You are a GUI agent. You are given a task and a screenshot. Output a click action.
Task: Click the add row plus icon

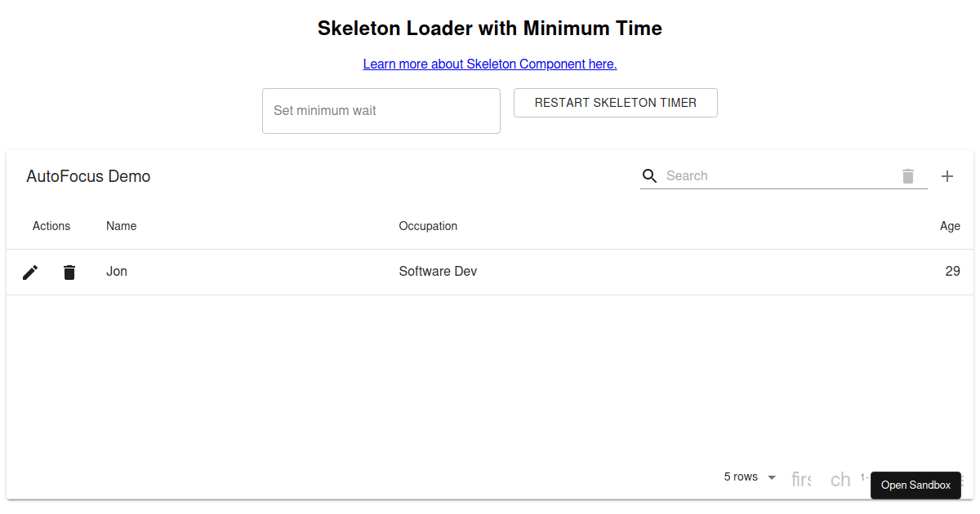point(947,176)
